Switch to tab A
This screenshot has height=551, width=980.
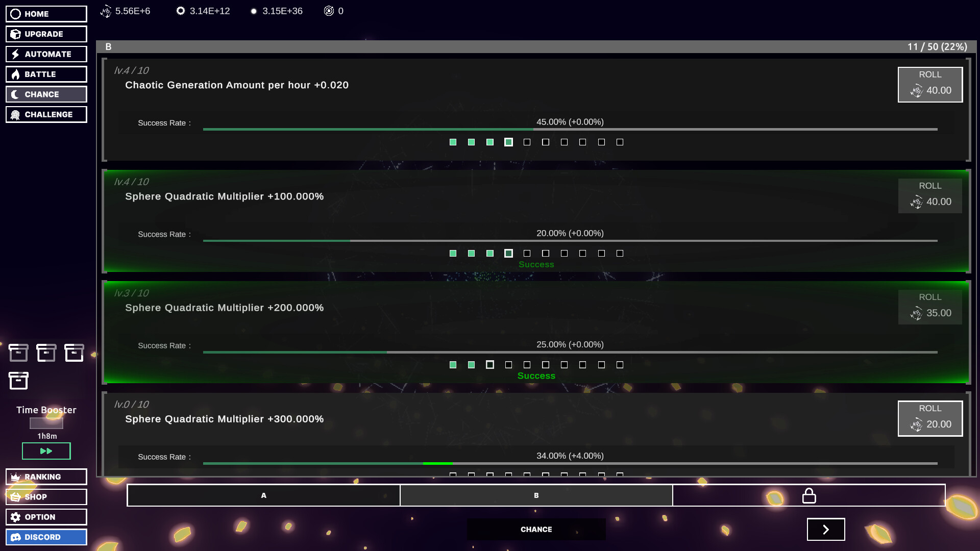click(x=263, y=495)
